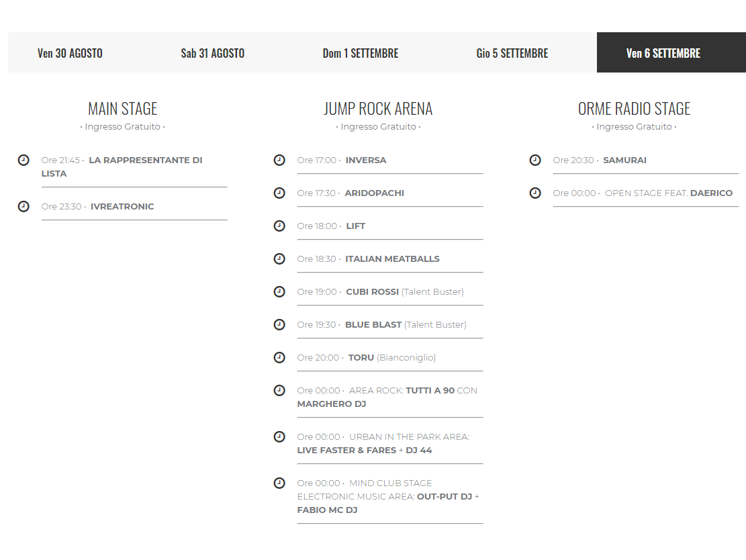Switch to Ven 30 Agosto tab
746x560 pixels.
pyautogui.click(x=70, y=53)
